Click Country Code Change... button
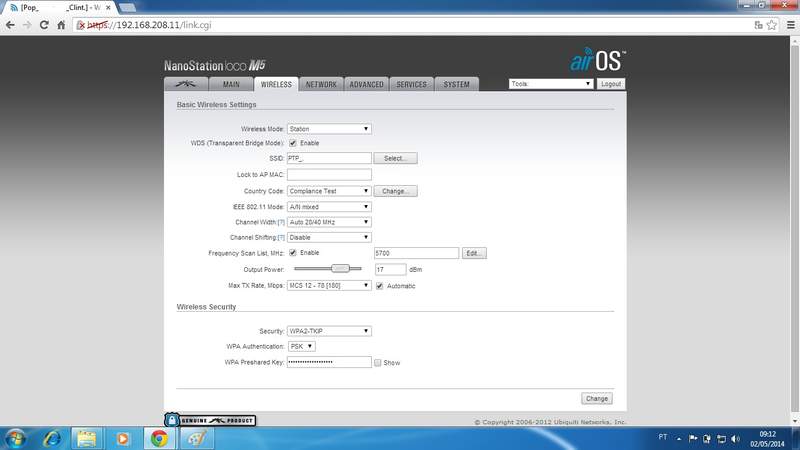 pyautogui.click(x=395, y=191)
